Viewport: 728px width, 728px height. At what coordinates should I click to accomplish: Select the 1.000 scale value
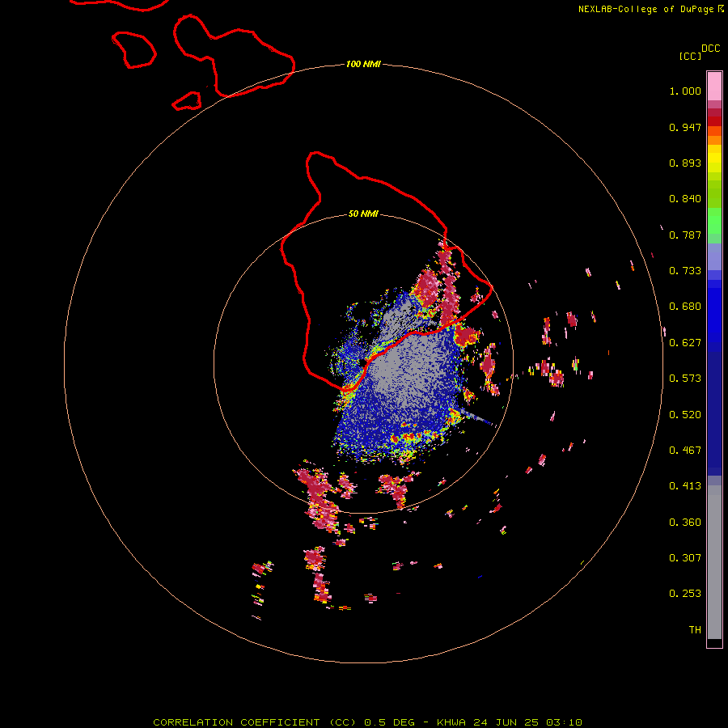pyautogui.click(x=685, y=91)
